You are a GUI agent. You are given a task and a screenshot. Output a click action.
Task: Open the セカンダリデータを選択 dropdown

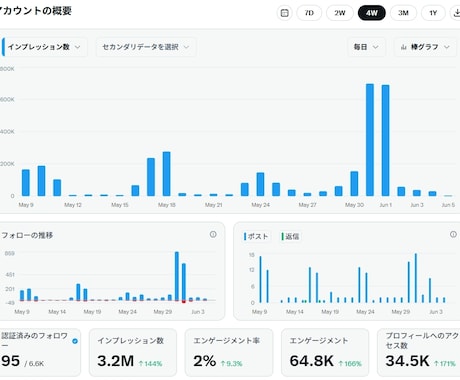coord(146,47)
